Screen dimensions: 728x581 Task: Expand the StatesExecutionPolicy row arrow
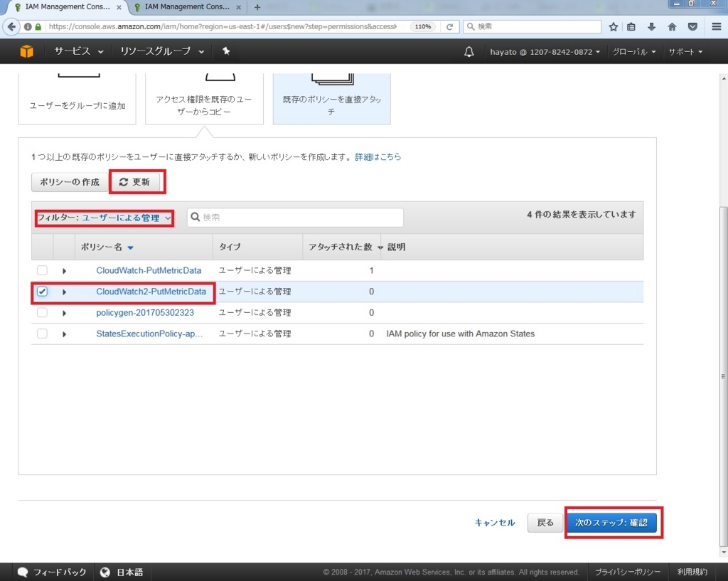64,334
